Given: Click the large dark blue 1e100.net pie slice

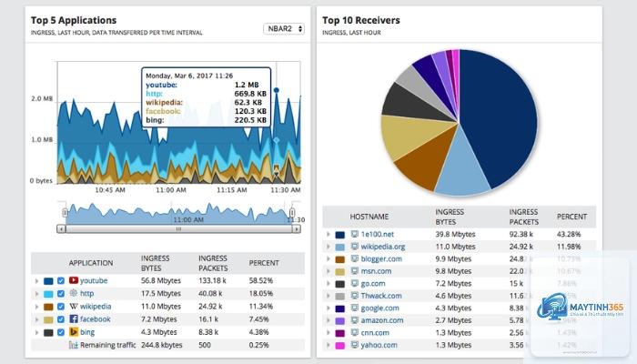Looking at the screenshot, I should pyautogui.click(x=500, y=117).
